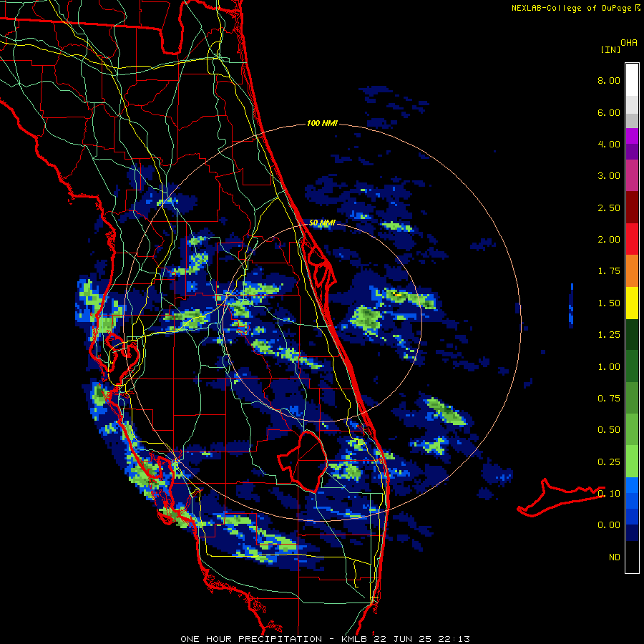Pick the light green swatch above 0.25
The height and width of the screenshot is (644, 644).
point(632,462)
